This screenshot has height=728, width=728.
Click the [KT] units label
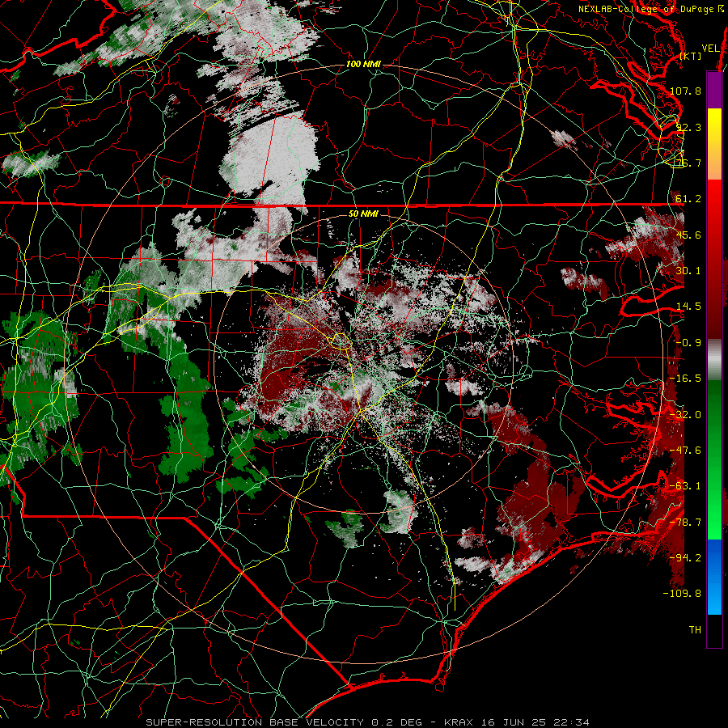[x=691, y=56]
